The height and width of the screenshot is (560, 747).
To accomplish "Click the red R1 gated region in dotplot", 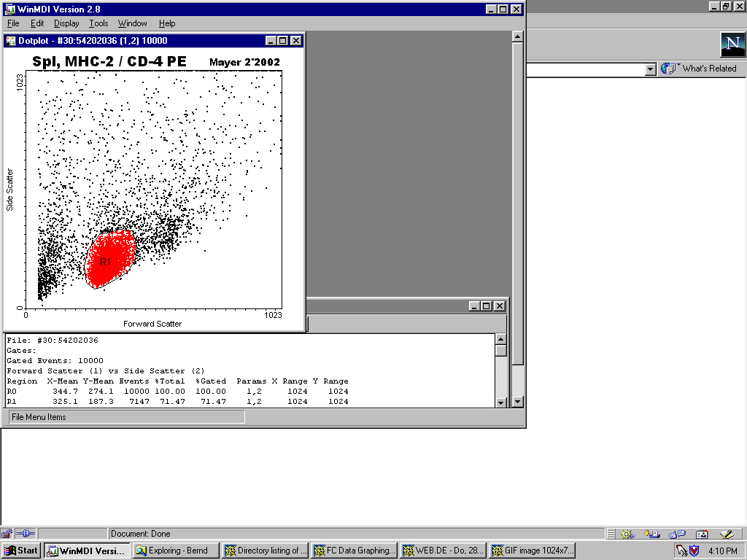I will coord(109,259).
